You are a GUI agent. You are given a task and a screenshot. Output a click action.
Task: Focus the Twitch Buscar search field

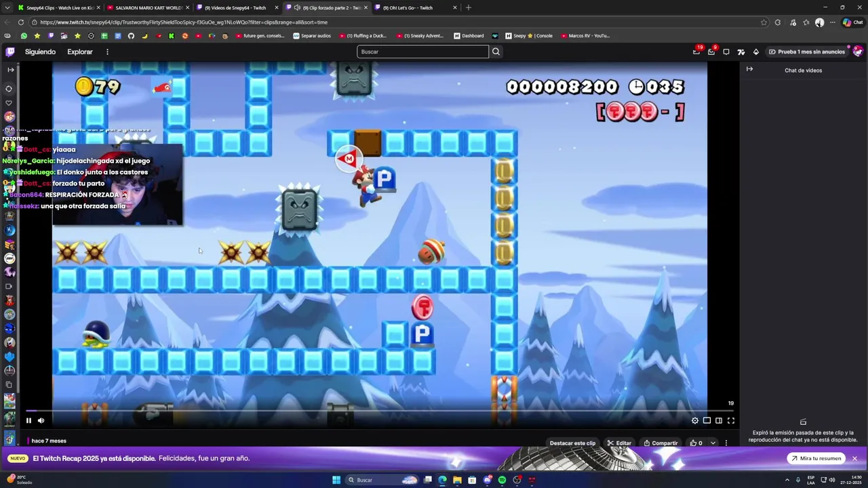[422, 52]
